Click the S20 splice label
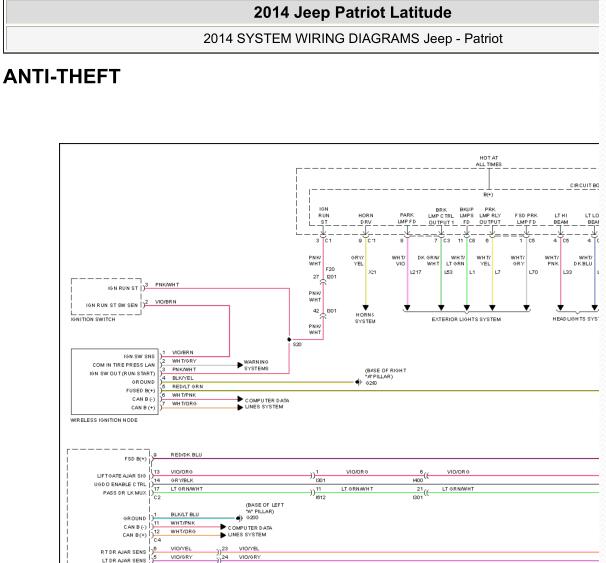 click(297, 344)
